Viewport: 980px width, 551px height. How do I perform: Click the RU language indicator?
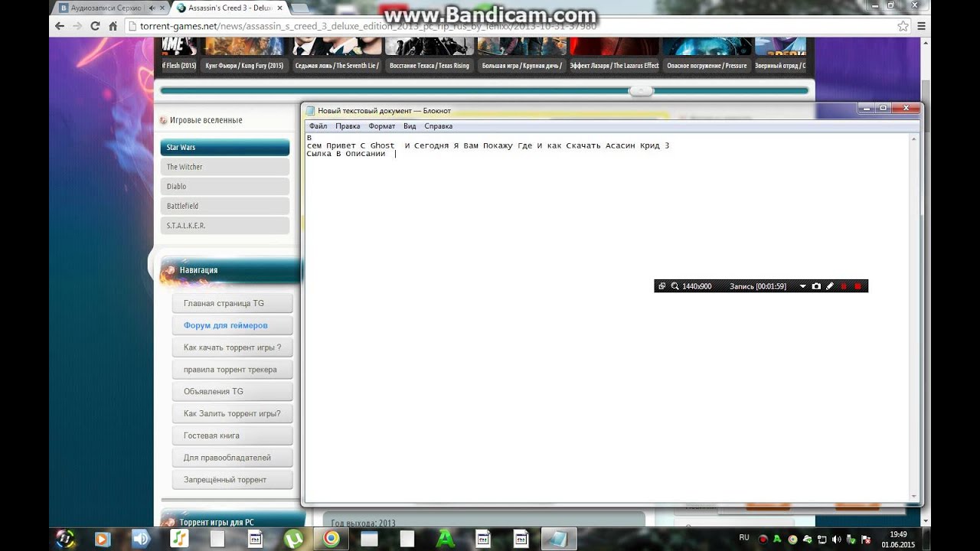[x=744, y=538]
